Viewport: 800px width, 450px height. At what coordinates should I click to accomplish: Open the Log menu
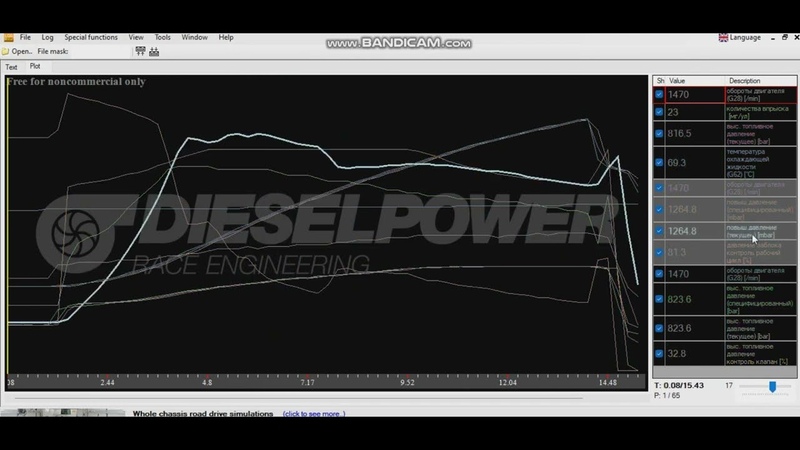pyautogui.click(x=47, y=37)
